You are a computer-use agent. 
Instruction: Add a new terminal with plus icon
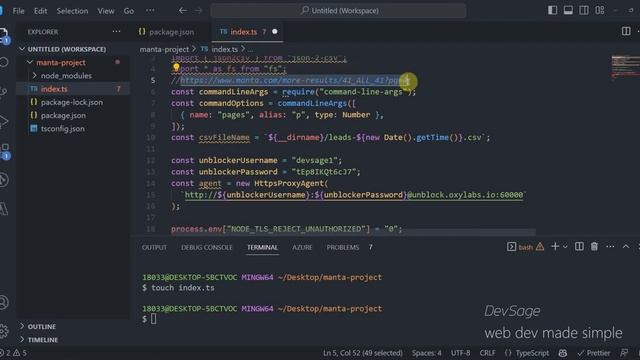555,247
